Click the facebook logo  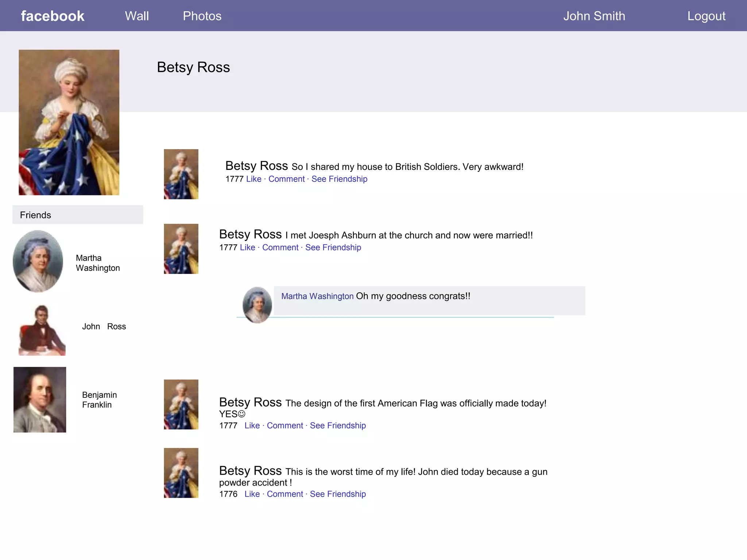tap(53, 16)
